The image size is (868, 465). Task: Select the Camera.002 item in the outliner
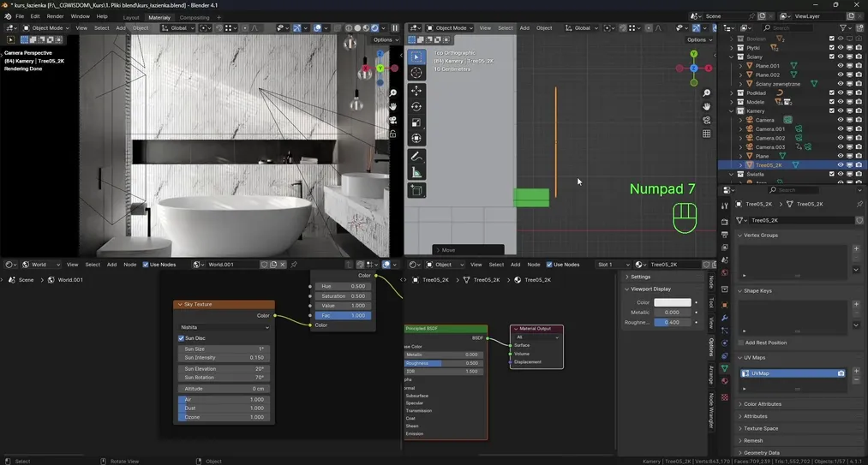coord(769,138)
